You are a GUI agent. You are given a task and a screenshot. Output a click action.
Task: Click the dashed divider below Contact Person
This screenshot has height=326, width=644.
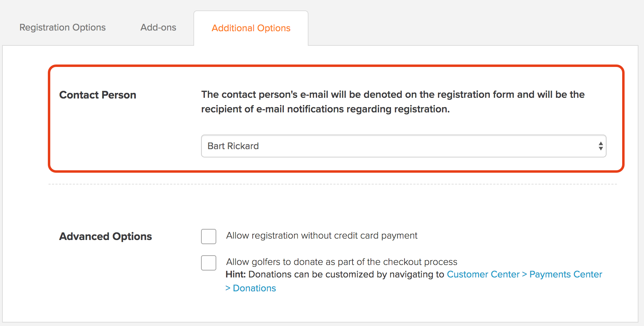point(333,184)
